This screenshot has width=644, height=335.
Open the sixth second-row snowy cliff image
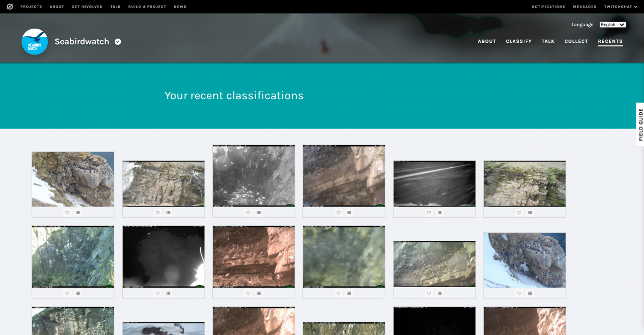(525, 260)
